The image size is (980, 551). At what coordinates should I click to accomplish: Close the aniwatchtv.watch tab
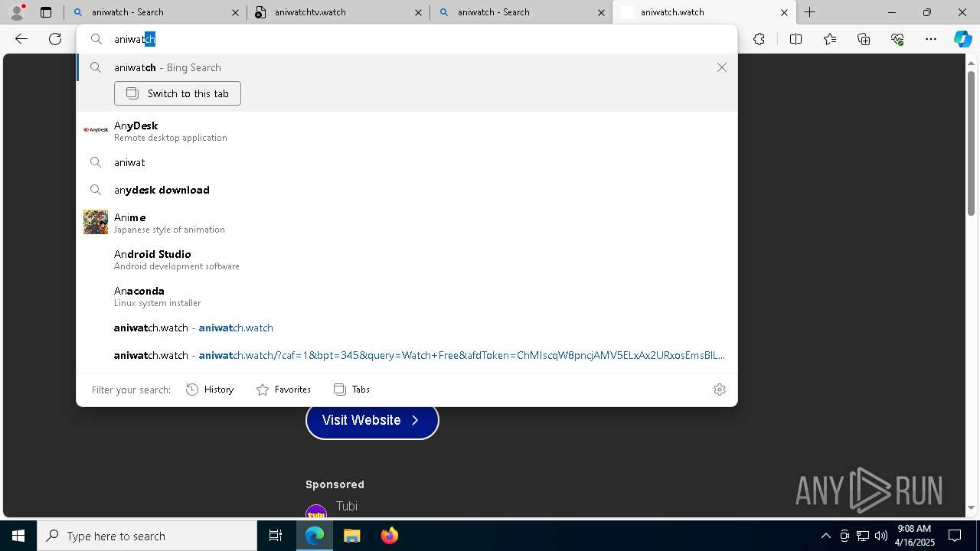click(x=418, y=12)
